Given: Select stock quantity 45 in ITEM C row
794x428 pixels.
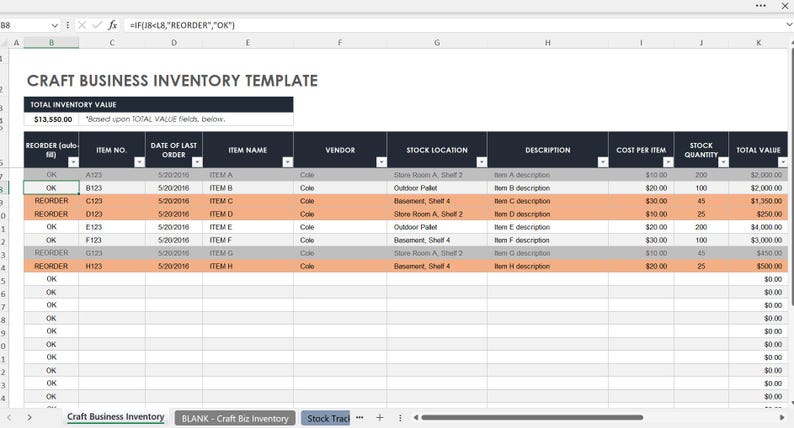Looking at the screenshot, I should point(701,201).
